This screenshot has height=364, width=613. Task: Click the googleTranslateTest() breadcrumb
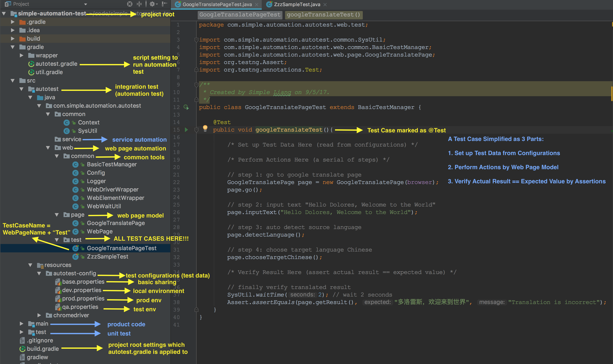click(x=323, y=15)
